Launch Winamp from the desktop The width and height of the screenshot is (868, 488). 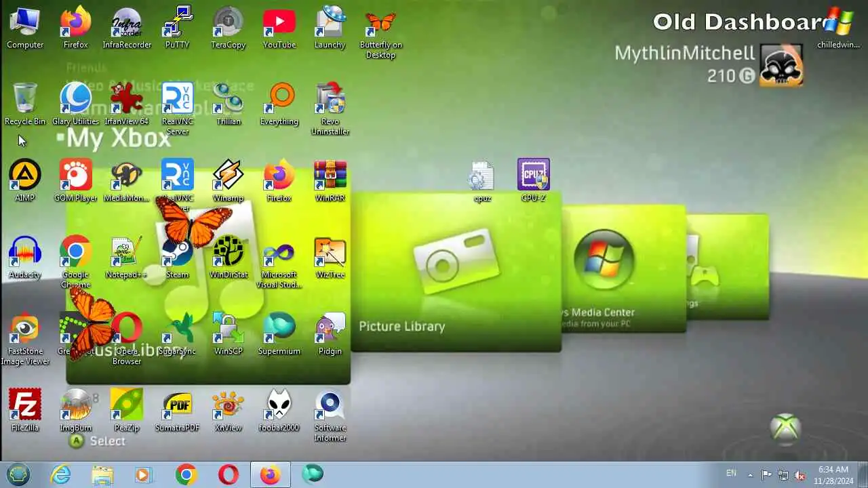click(228, 181)
